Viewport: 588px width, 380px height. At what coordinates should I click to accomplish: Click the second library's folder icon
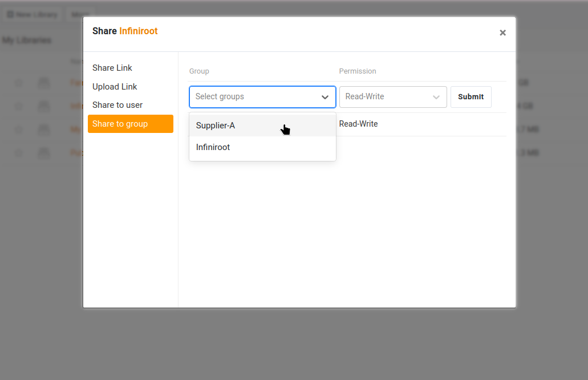point(44,106)
